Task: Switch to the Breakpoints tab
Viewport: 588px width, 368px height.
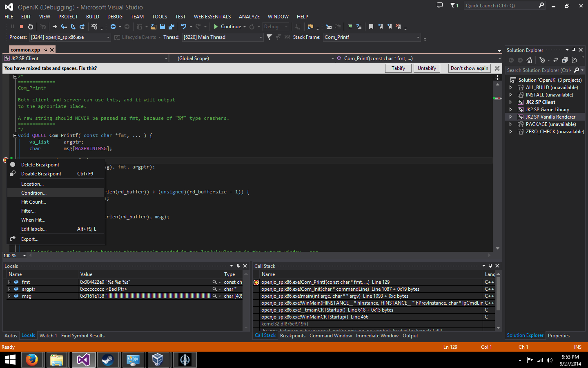Action: [x=293, y=336]
